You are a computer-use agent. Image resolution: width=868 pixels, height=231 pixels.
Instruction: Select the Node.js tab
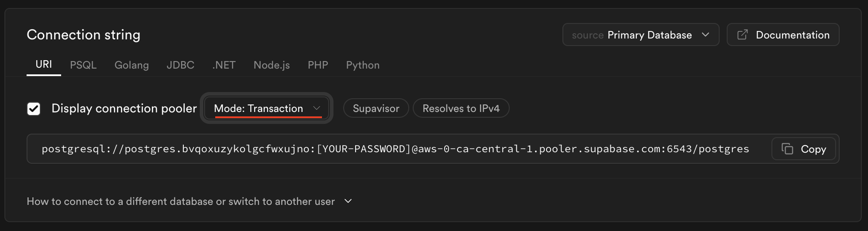(x=271, y=65)
